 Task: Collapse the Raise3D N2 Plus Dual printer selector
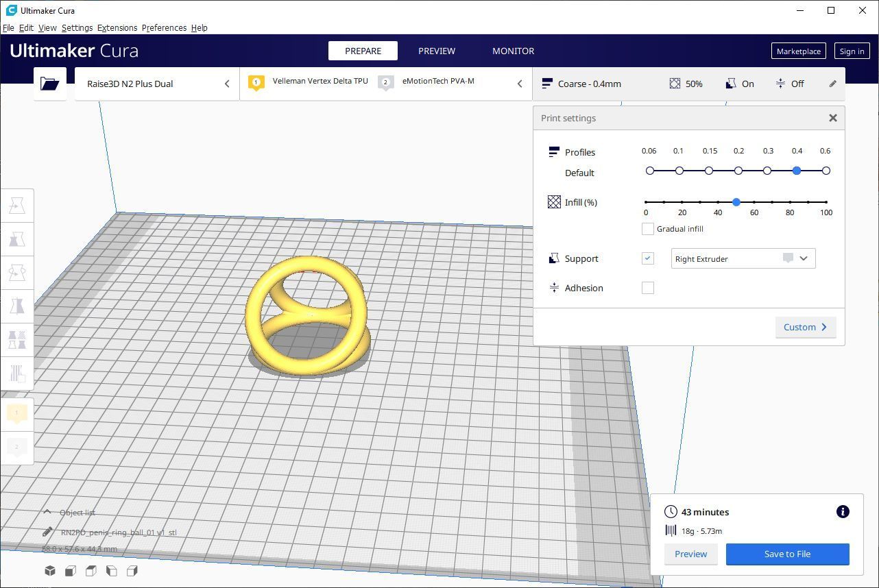[227, 84]
